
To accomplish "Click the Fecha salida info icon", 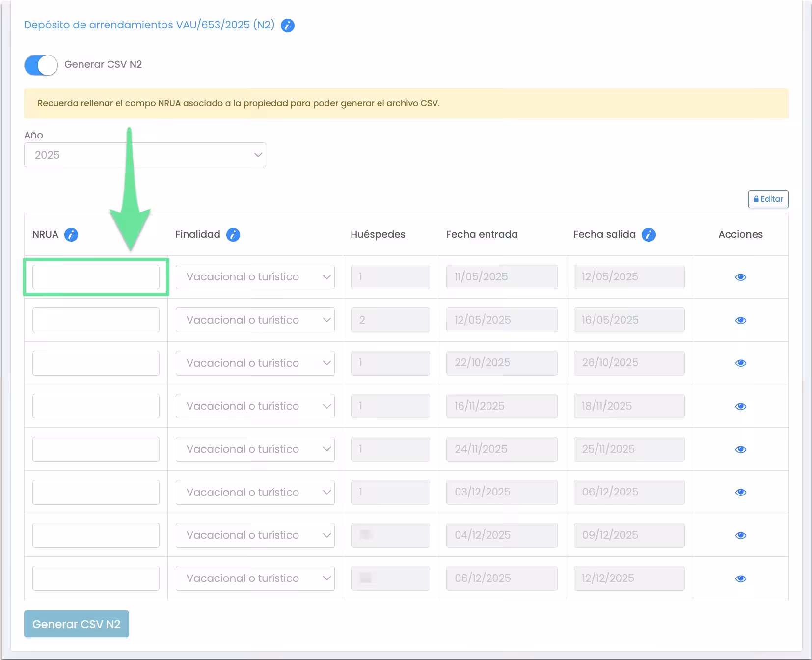I will pyautogui.click(x=649, y=235).
